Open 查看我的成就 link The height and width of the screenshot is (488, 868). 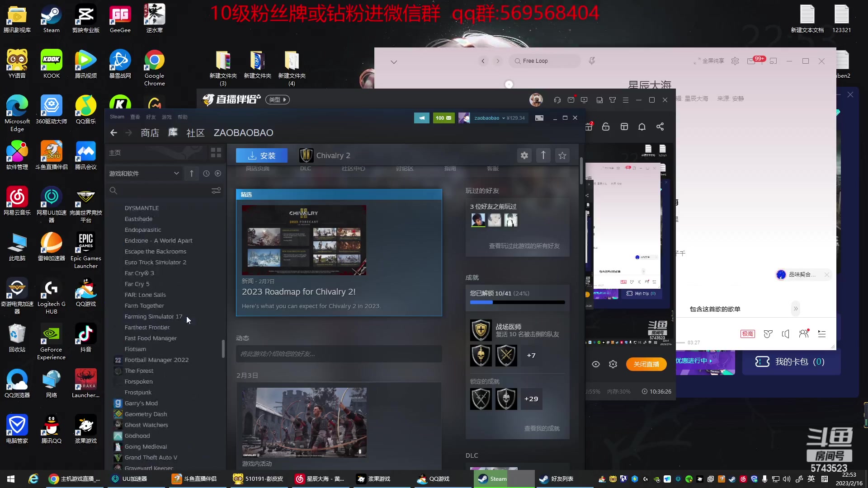coord(542,428)
